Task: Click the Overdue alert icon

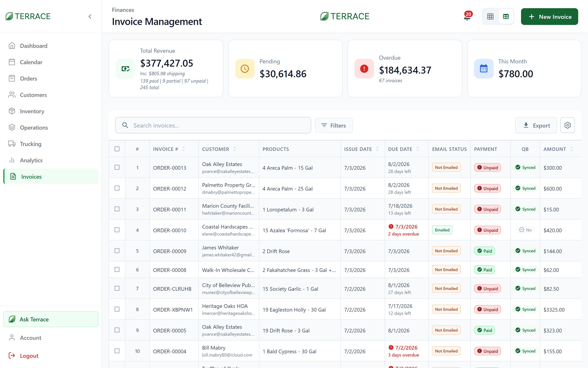Action: (364, 69)
